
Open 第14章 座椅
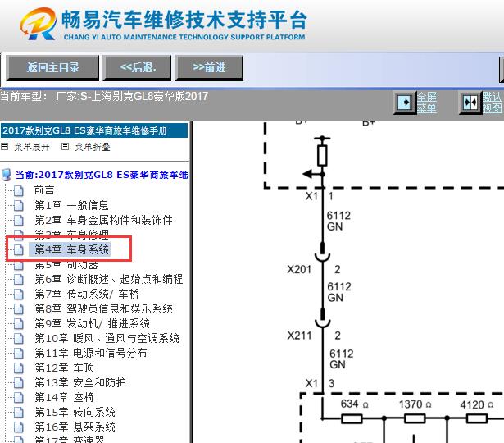point(64,397)
